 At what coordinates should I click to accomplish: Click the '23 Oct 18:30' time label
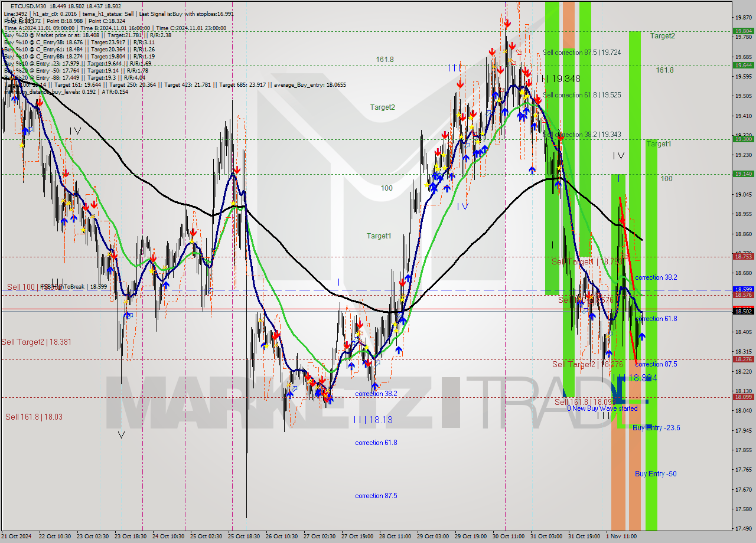tap(131, 537)
